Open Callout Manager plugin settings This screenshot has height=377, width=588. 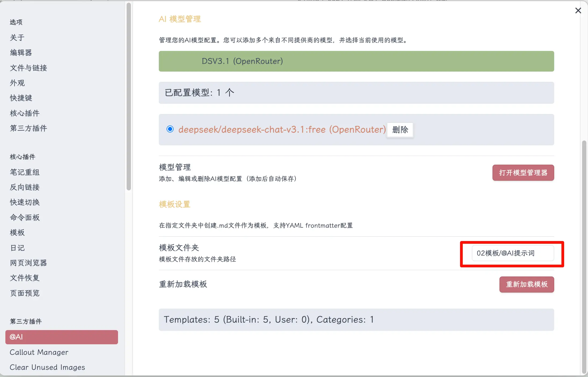[x=39, y=352]
